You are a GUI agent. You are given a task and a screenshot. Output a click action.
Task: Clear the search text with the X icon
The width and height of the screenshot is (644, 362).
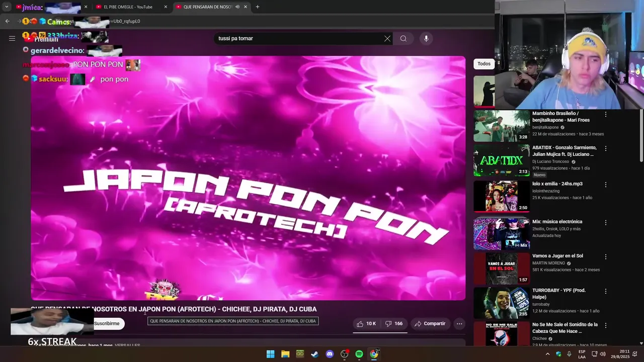pyautogui.click(x=387, y=39)
